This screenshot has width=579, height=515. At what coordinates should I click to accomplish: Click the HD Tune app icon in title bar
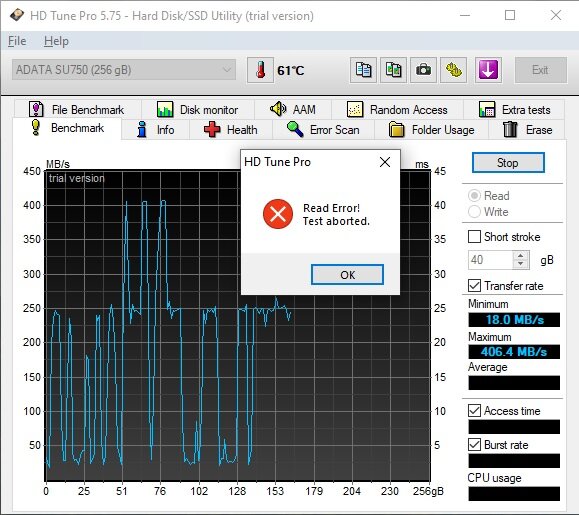pos(16,16)
